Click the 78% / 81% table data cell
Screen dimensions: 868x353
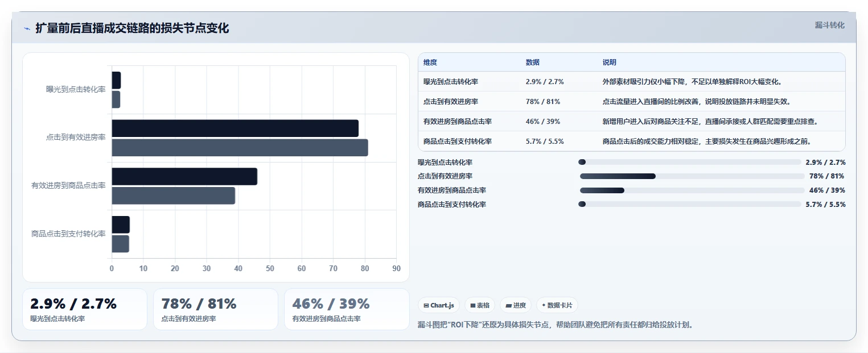point(543,102)
